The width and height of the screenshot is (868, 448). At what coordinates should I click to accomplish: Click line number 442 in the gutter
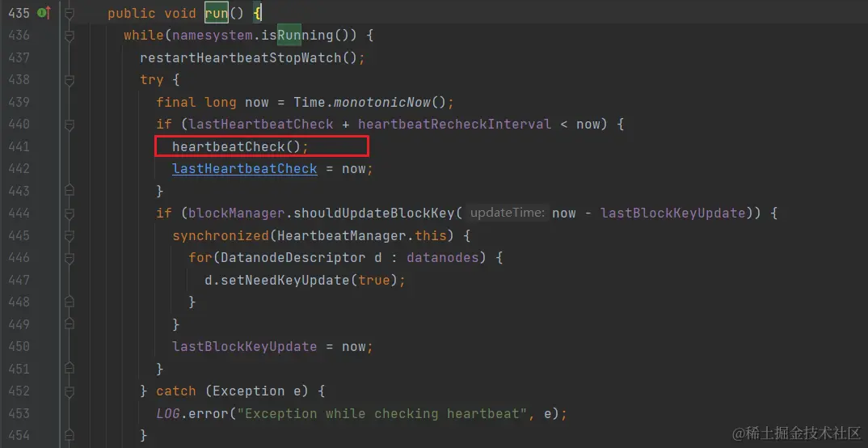(19, 169)
